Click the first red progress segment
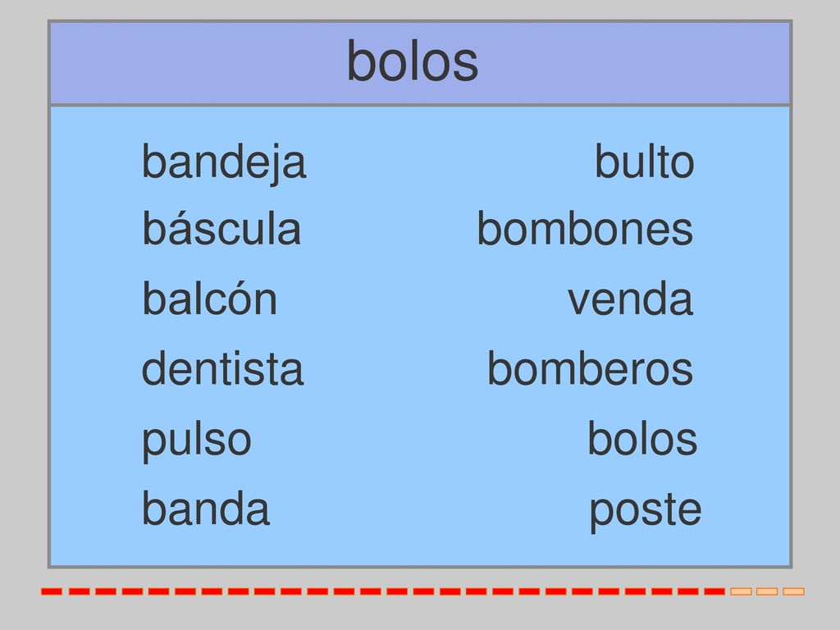This screenshot has width=840, height=630. coord(52,591)
